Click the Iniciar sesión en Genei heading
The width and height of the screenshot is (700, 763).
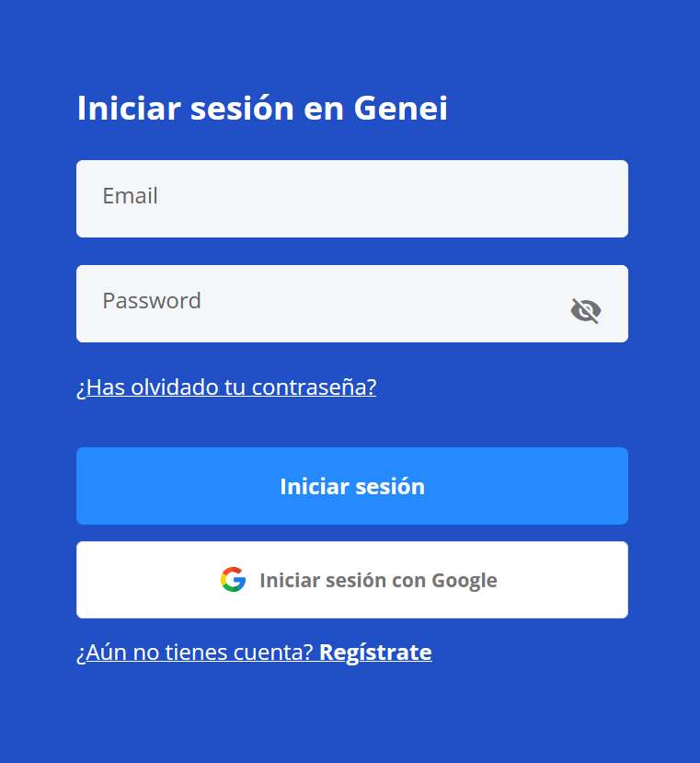coord(261,108)
